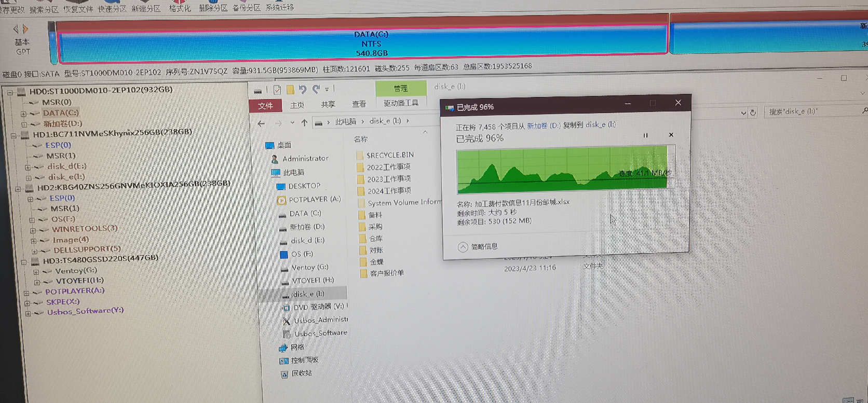
Task: Pause the file copy operation
Action: point(646,135)
